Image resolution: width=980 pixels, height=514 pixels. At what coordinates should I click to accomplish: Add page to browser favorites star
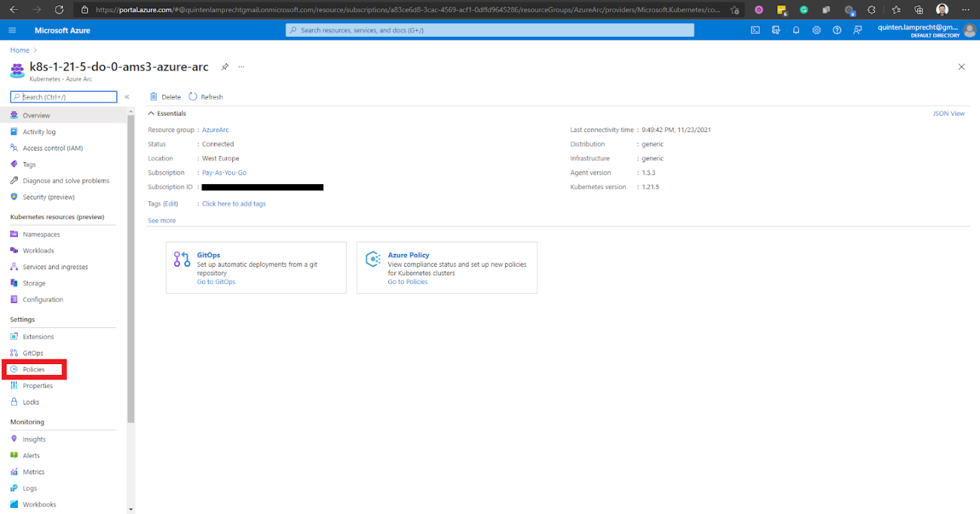coord(735,10)
